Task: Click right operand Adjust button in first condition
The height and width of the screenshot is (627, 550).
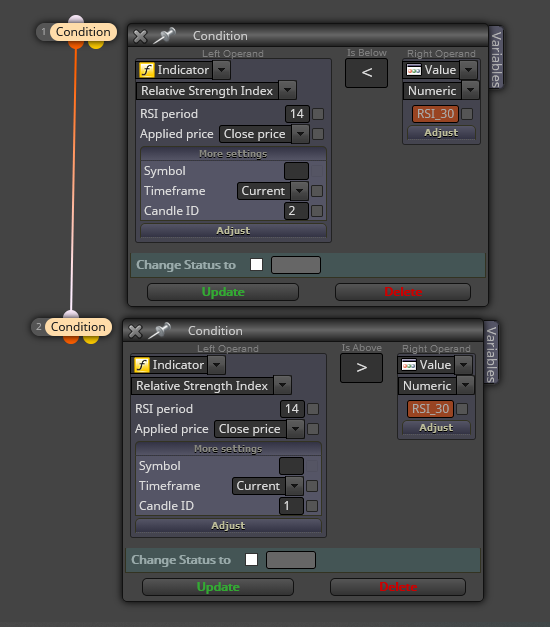Action: coord(441,133)
